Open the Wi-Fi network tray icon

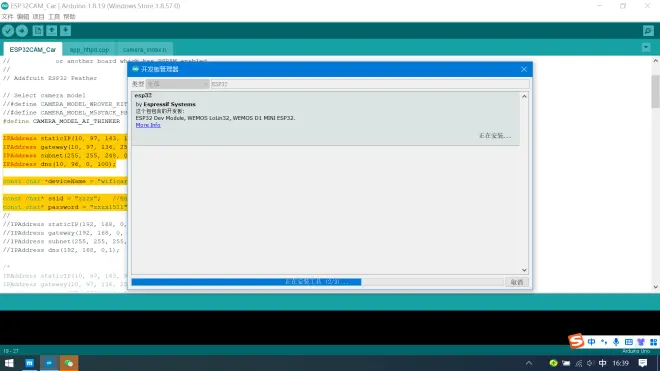pyautogui.click(x=579, y=363)
